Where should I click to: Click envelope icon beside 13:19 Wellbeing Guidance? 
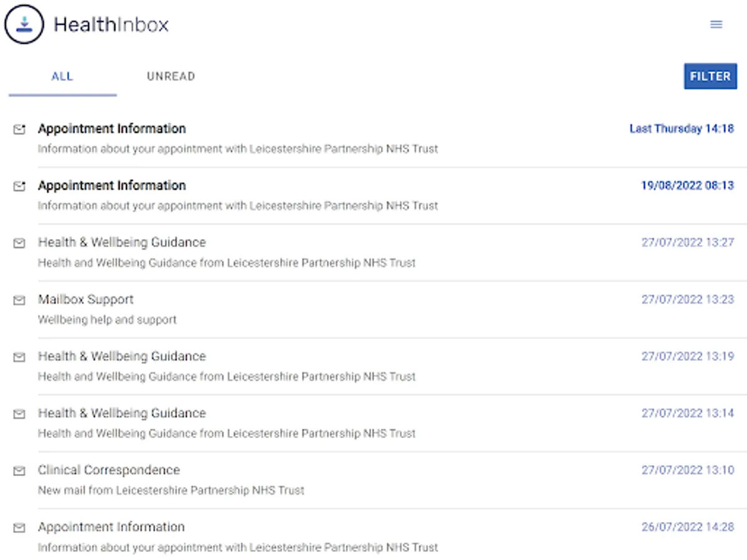click(x=19, y=357)
